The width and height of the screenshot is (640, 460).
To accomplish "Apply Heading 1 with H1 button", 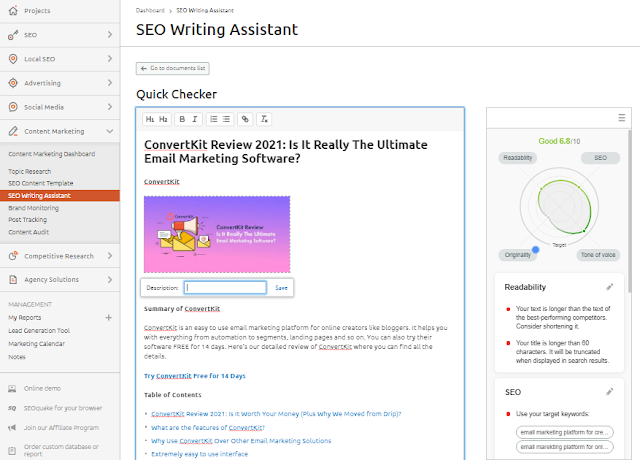I will [150, 119].
